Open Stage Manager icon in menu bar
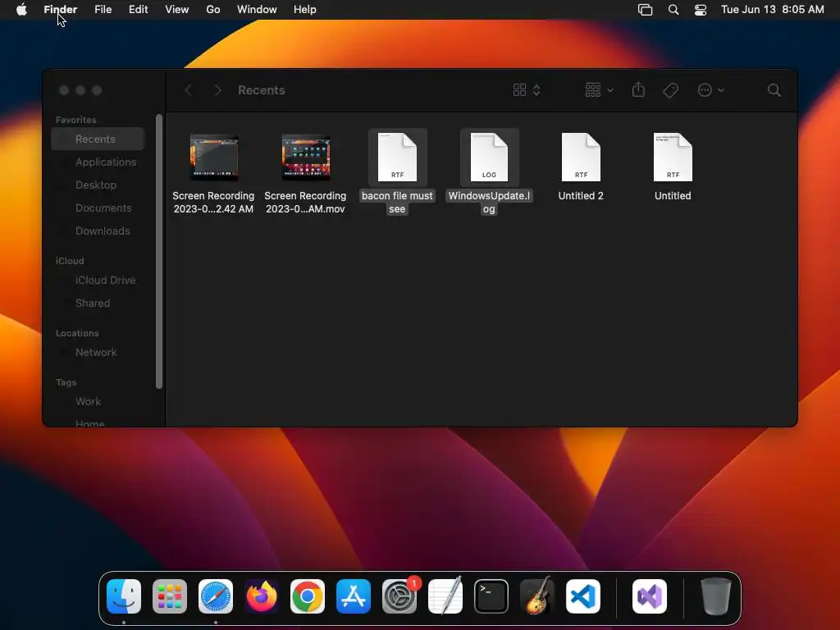Screen dimensions: 840x630 point(645,10)
